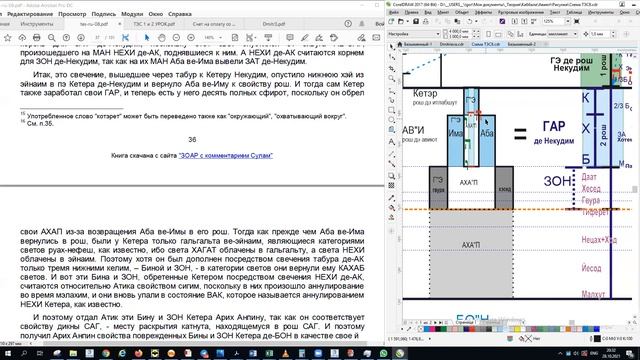Click Войти sign-in button in Acrobat
Screen dimensions: 640x360
[x=380, y=24]
